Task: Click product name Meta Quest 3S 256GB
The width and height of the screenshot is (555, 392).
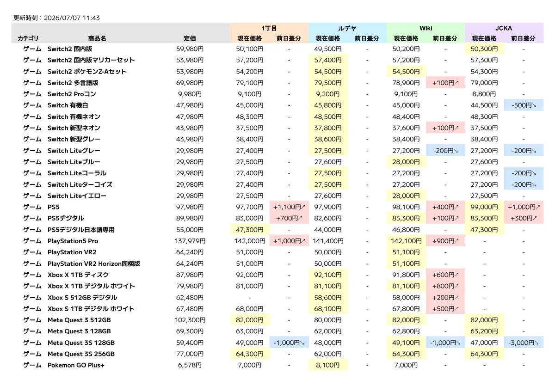Action: [81, 354]
